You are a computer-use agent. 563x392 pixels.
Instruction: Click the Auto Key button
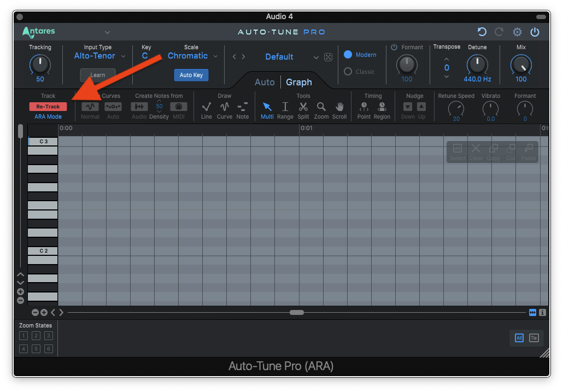pyautogui.click(x=191, y=75)
